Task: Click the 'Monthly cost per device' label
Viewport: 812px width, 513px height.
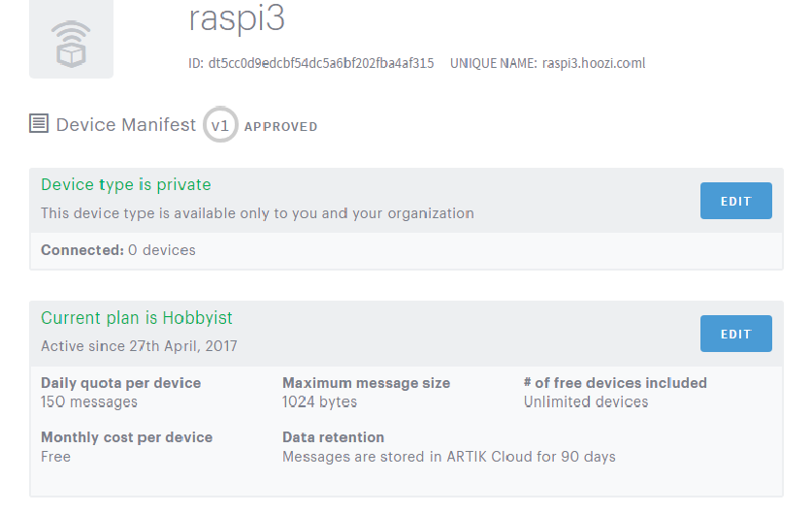Action: click(x=126, y=437)
